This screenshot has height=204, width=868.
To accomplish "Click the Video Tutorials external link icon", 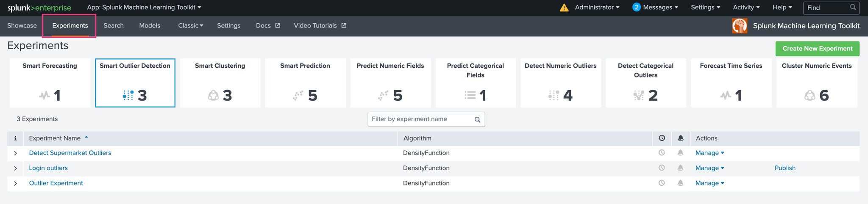I will [x=344, y=25].
